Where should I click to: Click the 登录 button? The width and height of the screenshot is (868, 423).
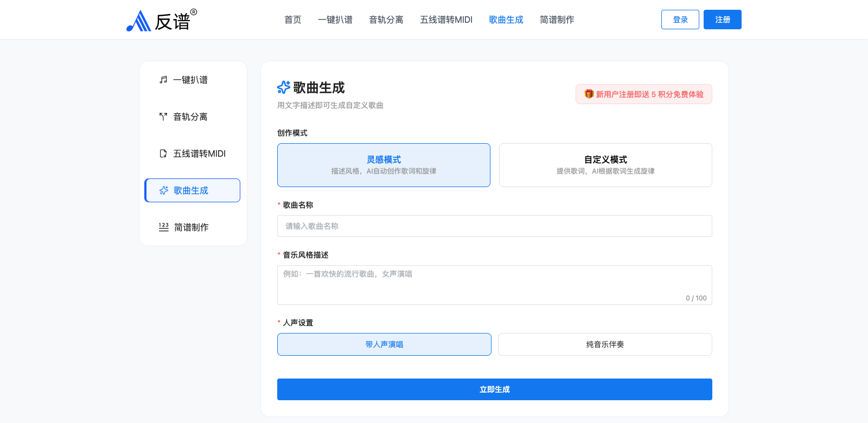(680, 20)
